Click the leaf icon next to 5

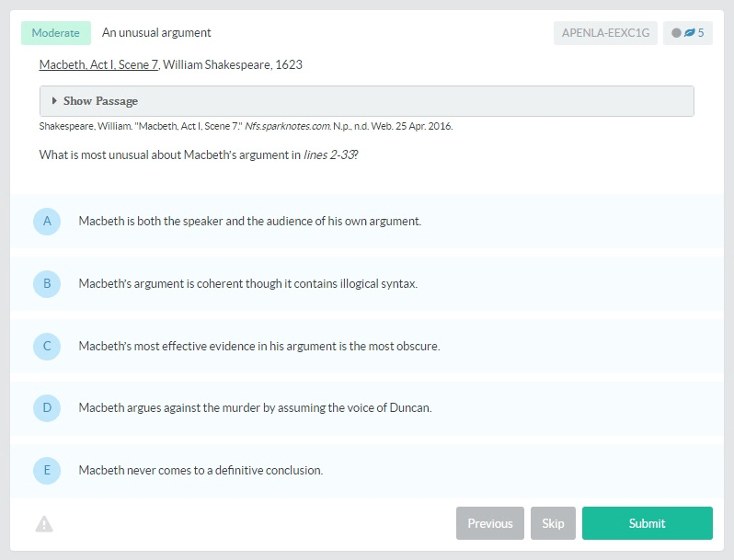690,33
